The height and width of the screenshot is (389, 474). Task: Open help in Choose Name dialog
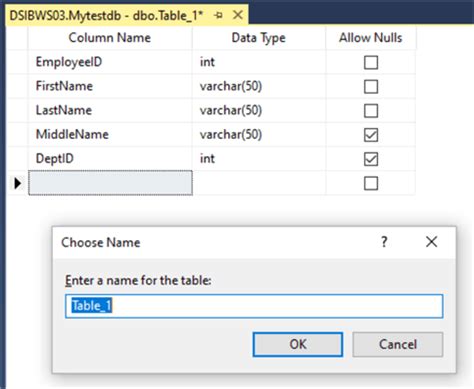pos(384,242)
